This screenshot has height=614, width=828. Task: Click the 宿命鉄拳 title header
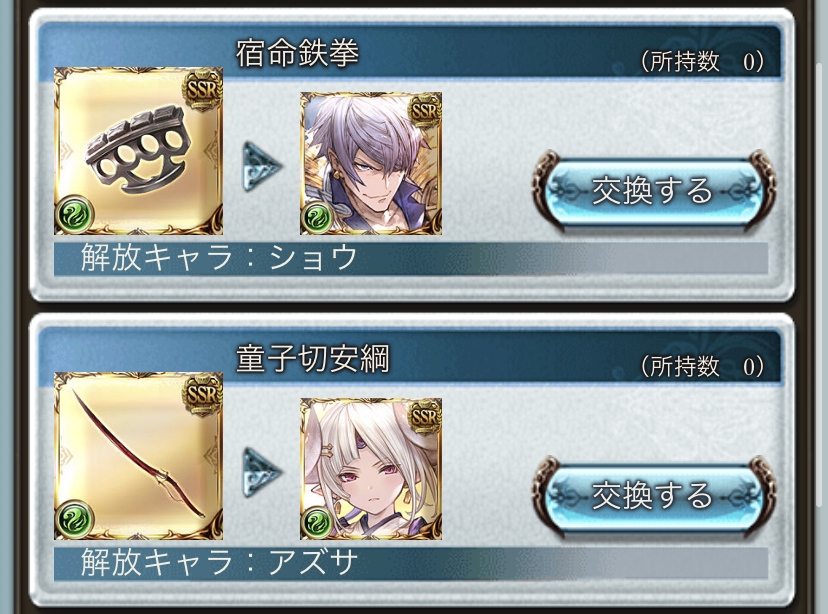297,53
